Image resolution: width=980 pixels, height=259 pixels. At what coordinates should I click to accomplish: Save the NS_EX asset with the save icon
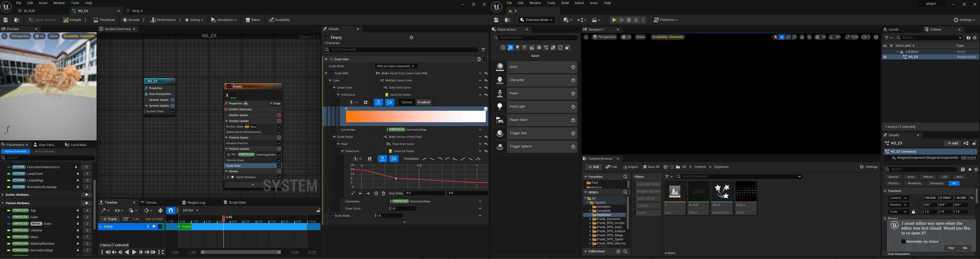pos(5,20)
